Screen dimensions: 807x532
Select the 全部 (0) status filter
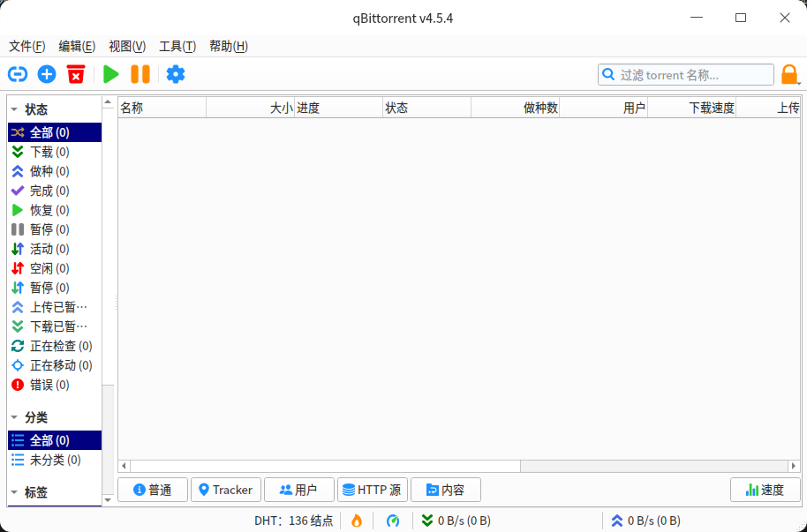[55, 132]
